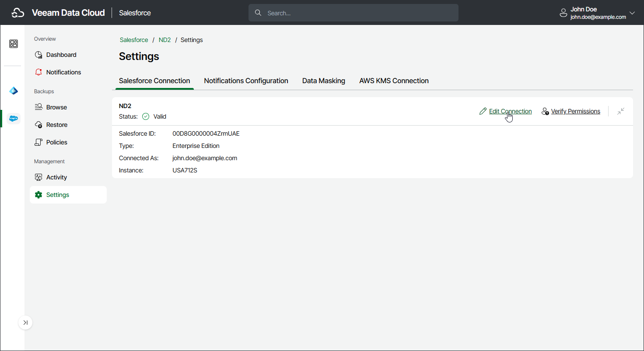Viewport: 644px width, 351px height.
Task: Click the Dashboard gauge icon
Action: pos(38,55)
